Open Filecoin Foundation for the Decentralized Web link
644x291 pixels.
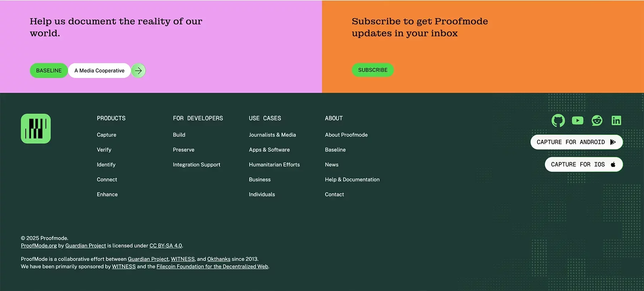[212, 267]
